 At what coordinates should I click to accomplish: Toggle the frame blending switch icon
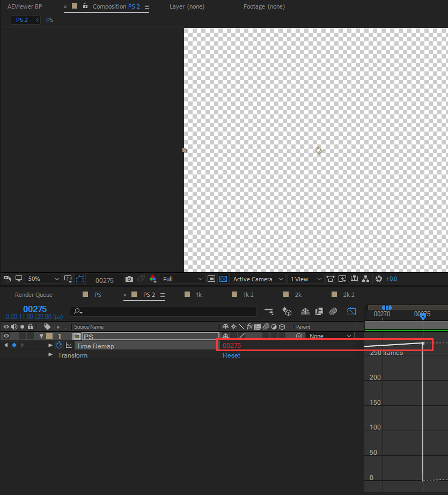[319, 311]
